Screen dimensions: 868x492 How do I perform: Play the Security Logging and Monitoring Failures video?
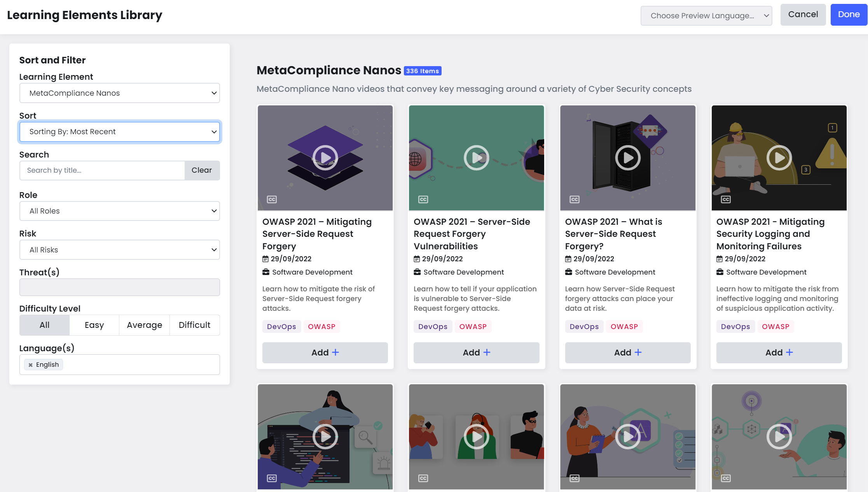coord(779,158)
